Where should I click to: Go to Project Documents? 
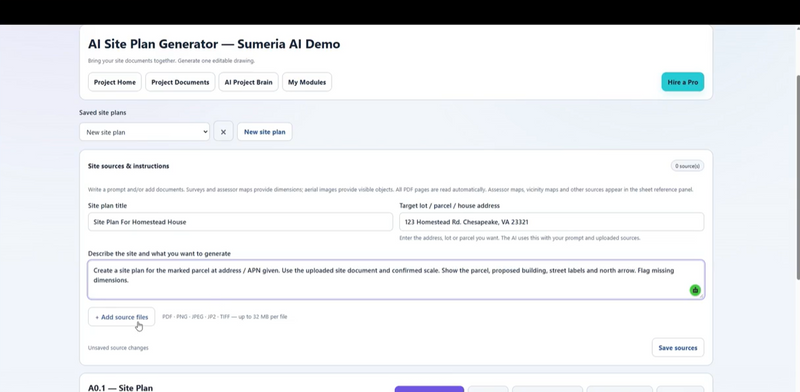[x=180, y=82]
